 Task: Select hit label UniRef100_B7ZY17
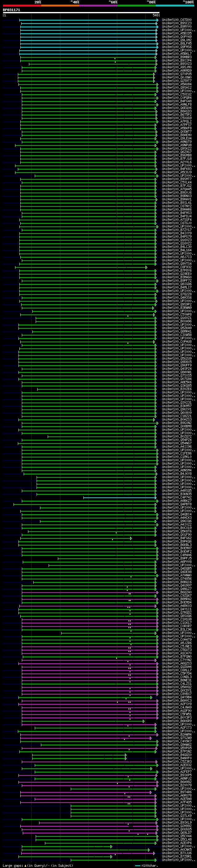pyautogui.click(x=177, y=230)
